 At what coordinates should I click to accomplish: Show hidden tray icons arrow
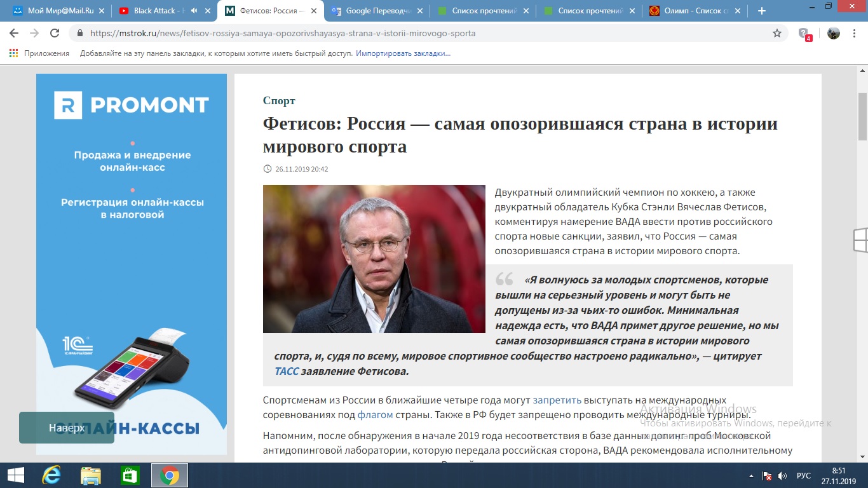752,475
